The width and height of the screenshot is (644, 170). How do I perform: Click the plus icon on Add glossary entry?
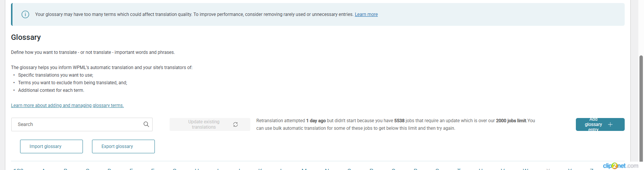[x=610, y=124]
